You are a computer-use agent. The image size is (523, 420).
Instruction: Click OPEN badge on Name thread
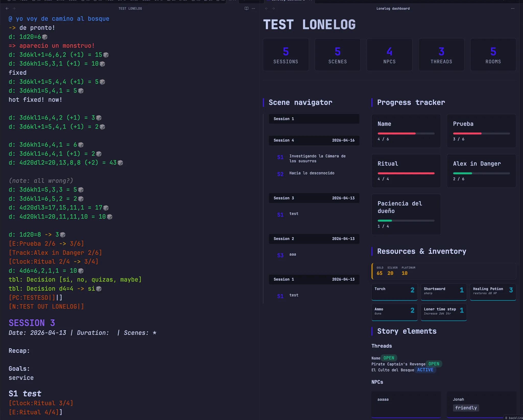tap(389, 358)
